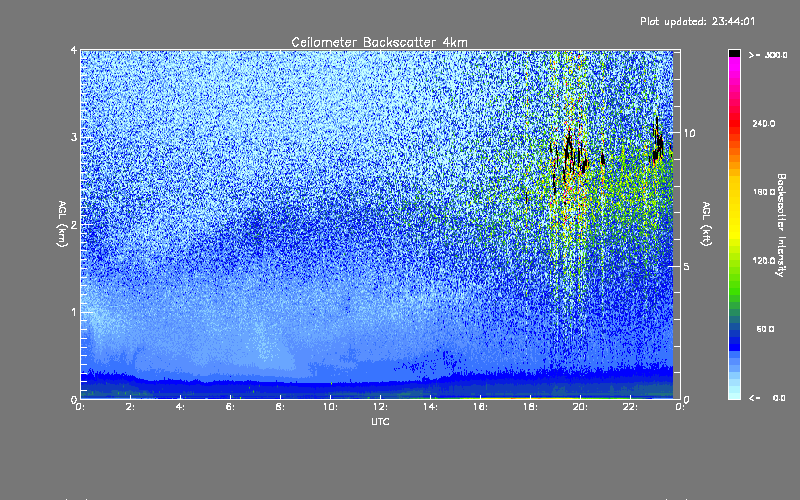The height and width of the screenshot is (500, 800).
Task: Click the '1' tick on the km axis
Action: coord(74,312)
